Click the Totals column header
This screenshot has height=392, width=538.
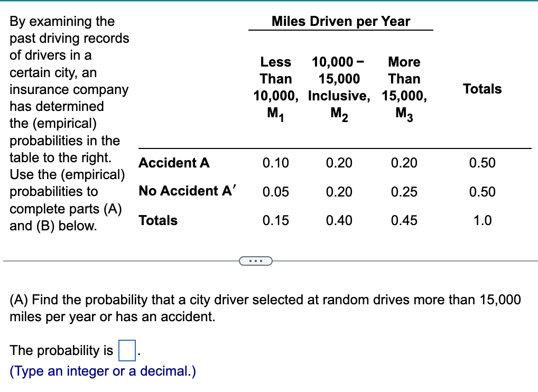pyautogui.click(x=482, y=89)
